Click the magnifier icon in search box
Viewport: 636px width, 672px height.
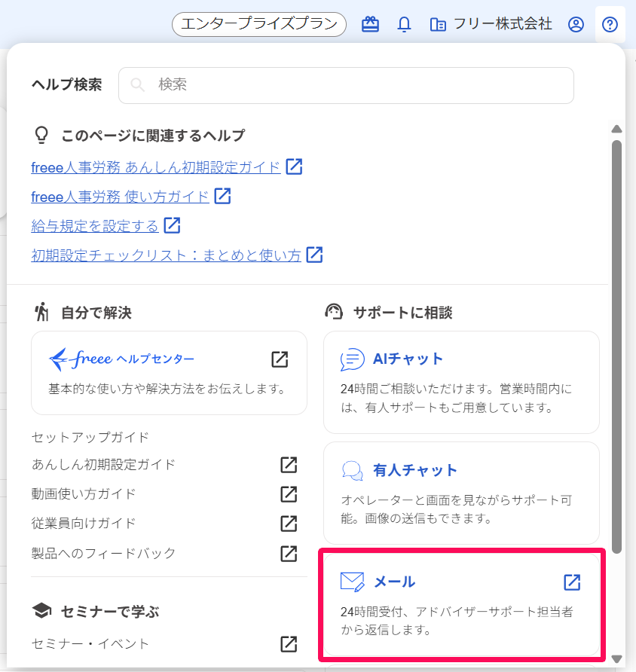point(138,84)
